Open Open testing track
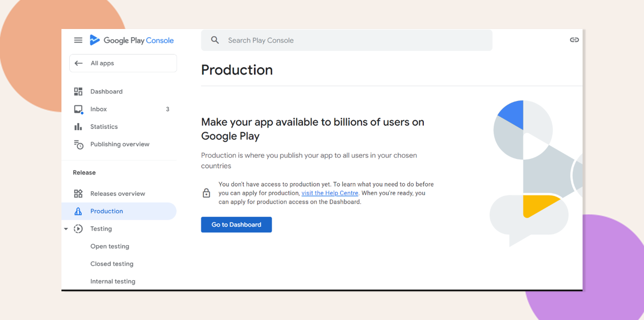 110,247
